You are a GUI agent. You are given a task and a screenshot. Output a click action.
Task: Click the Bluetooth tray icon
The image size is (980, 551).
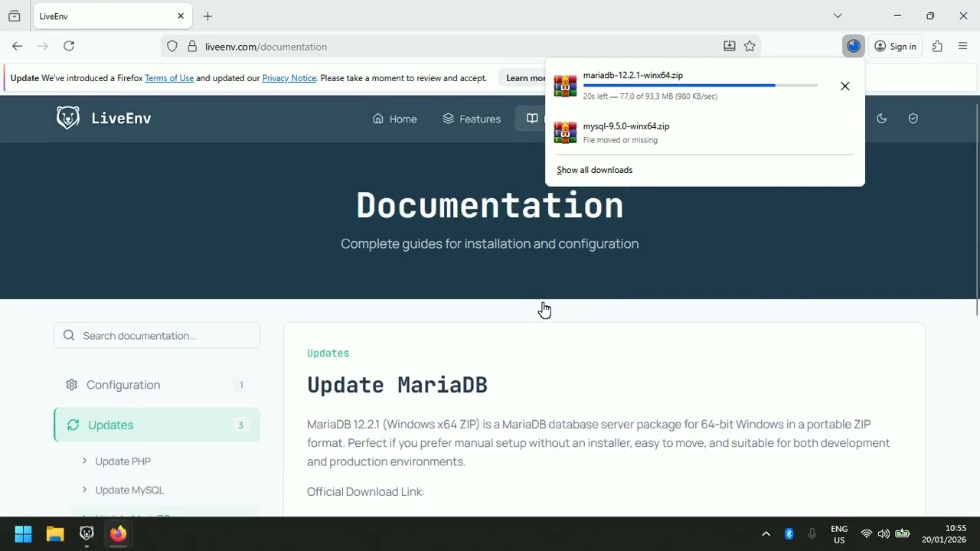[x=789, y=534]
